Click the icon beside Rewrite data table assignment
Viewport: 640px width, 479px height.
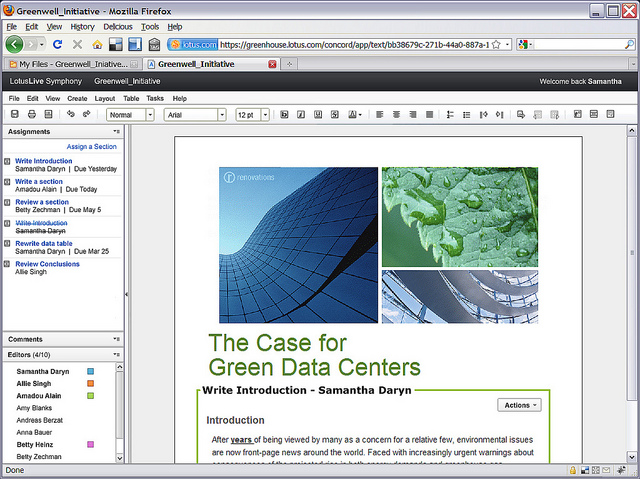pos(7,244)
